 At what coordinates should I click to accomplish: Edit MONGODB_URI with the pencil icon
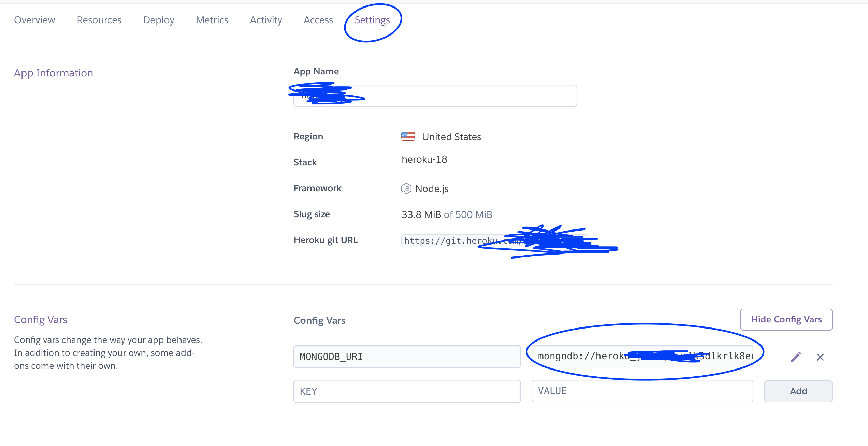coord(796,357)
